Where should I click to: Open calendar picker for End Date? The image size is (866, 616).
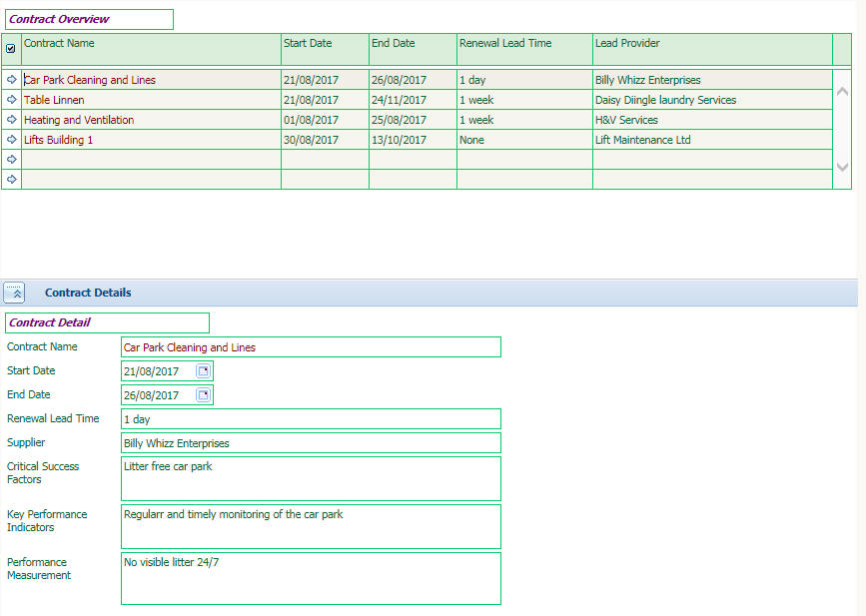click(x=204, y=395)
